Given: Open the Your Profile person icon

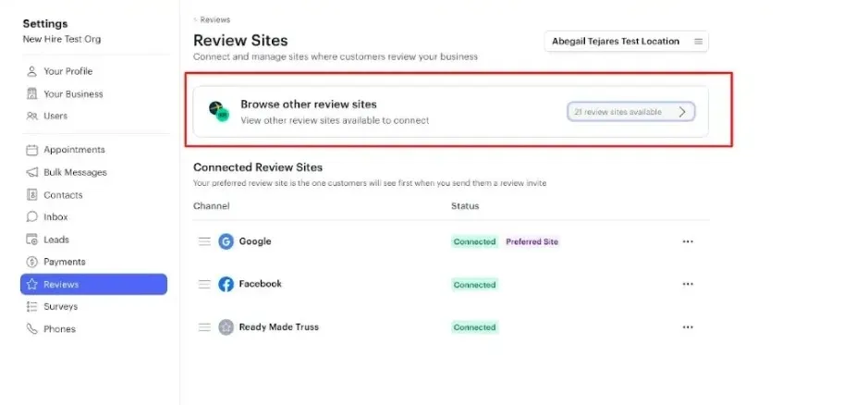Looking at the screenshot, I should [32, 71].
